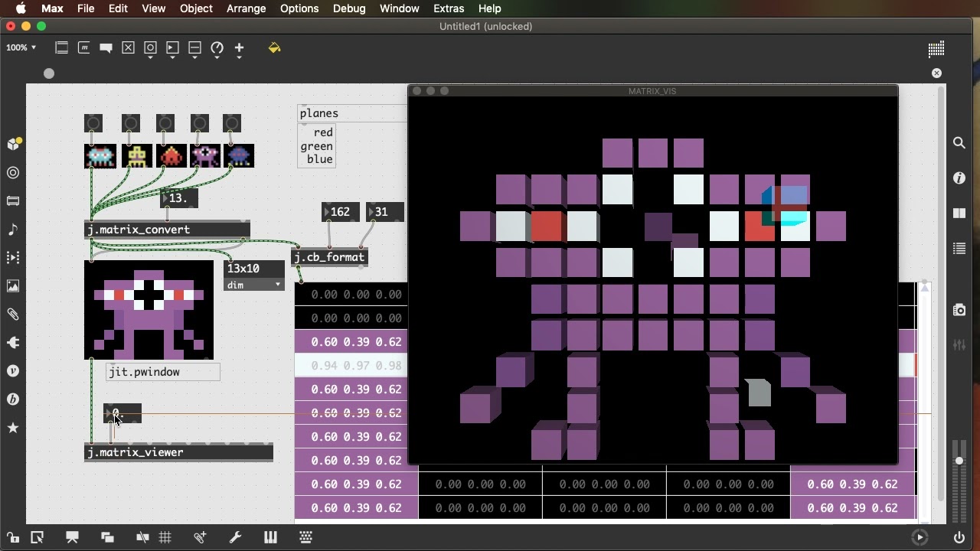This screenshot has height=551, width=980.
Task: Toggle grid display in bottom toolbar
Action: [x=165, y=537]
